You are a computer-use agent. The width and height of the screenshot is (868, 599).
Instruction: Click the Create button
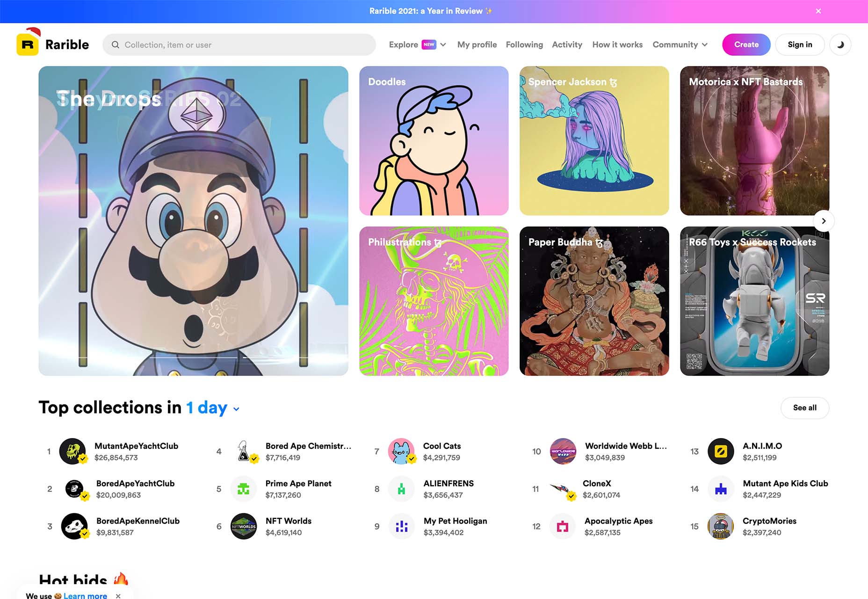tap(746, 44)
